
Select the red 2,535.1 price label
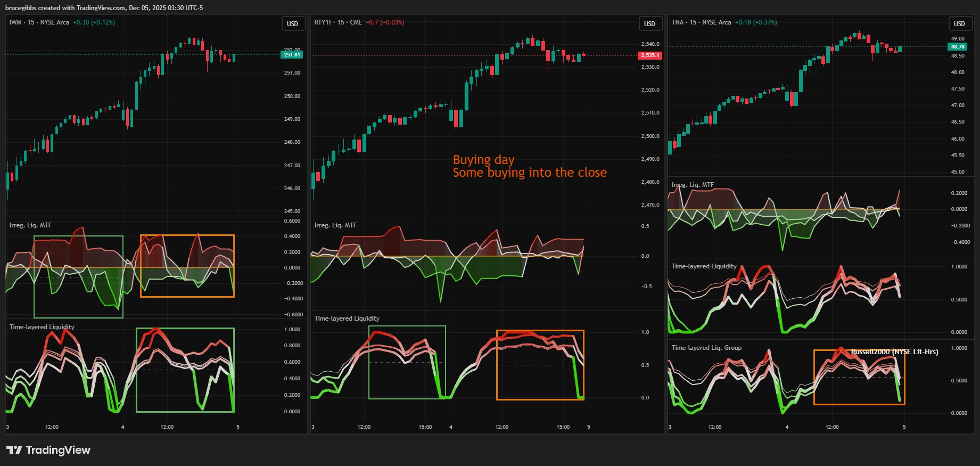(649, 55)
